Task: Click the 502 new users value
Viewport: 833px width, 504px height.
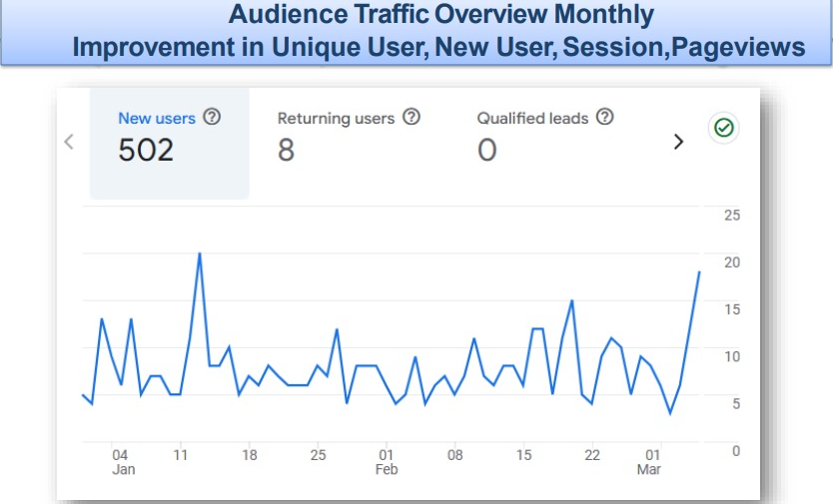Action: pos(146,150)
